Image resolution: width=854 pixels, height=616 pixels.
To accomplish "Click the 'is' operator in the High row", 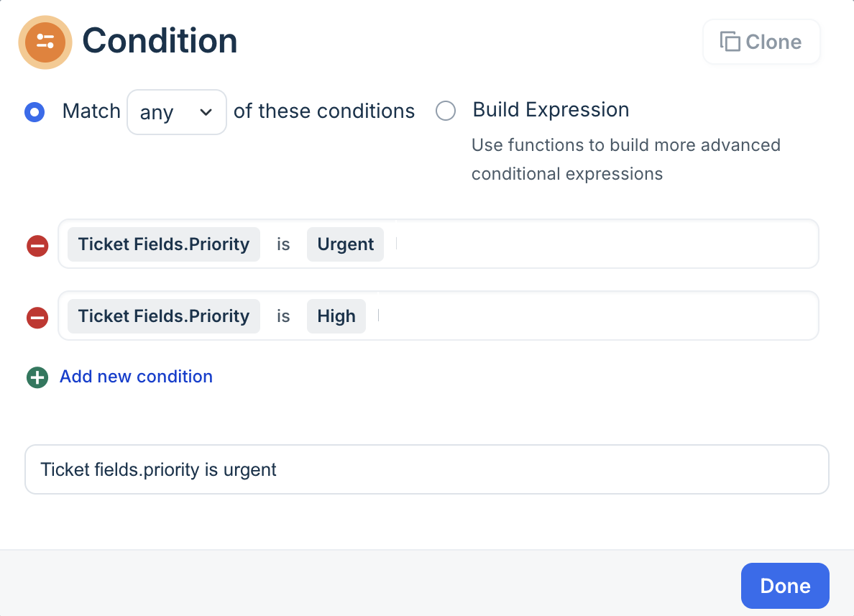I will pyautogui.click(x=283, y=316).
